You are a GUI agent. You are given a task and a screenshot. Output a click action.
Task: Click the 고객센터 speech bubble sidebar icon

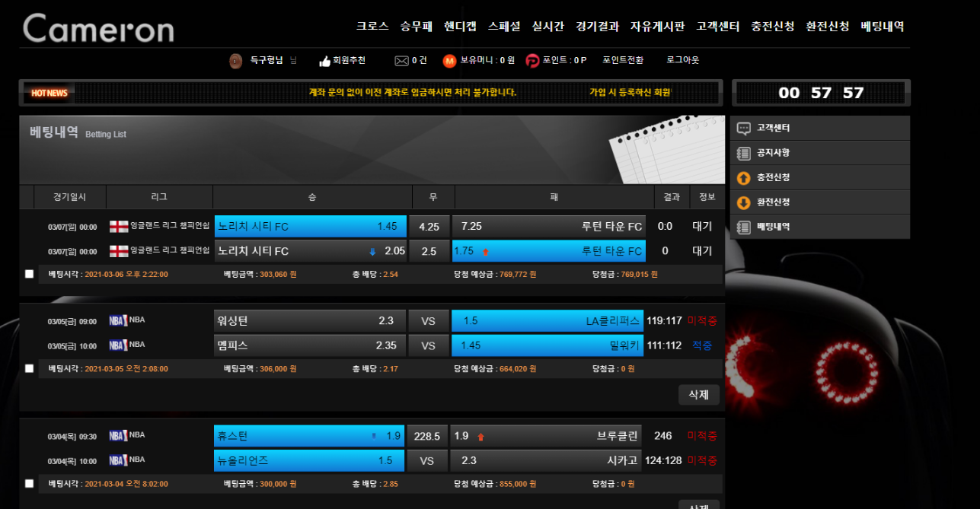(x=744, y=129)
